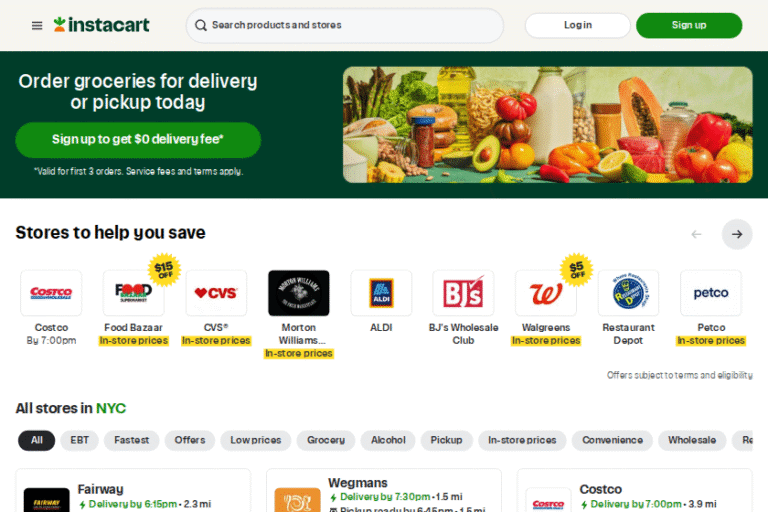This screenshot has width=768, height=512.
Task: Switch to the Grocery category tab
Action: (326, 440)
